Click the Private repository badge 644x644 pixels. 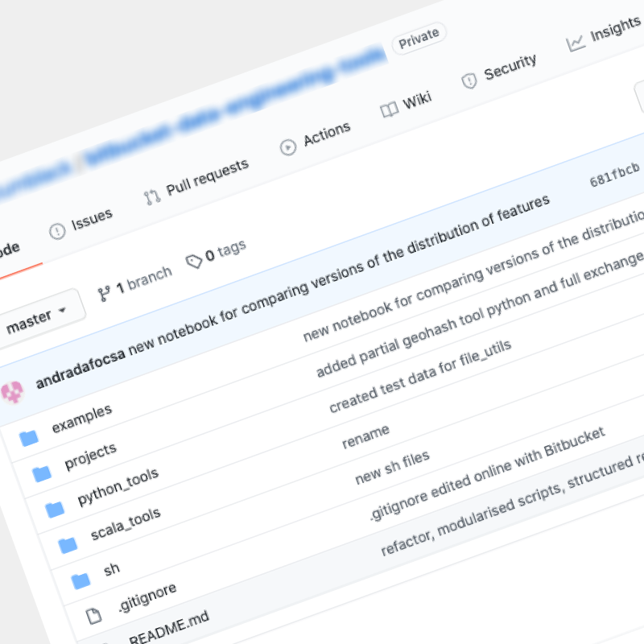419,38
